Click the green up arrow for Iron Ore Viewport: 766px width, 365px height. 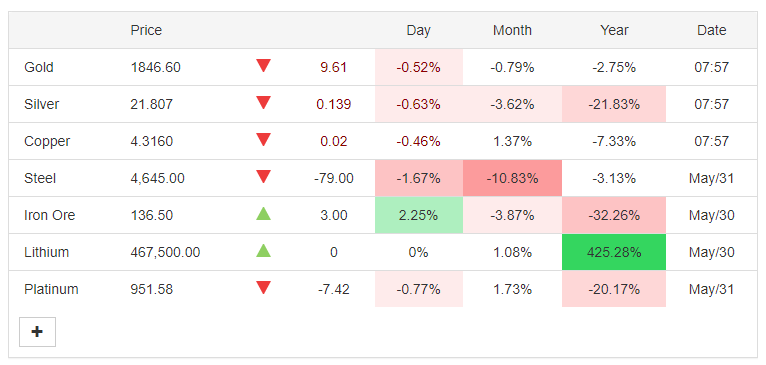[x=263, y=214]
